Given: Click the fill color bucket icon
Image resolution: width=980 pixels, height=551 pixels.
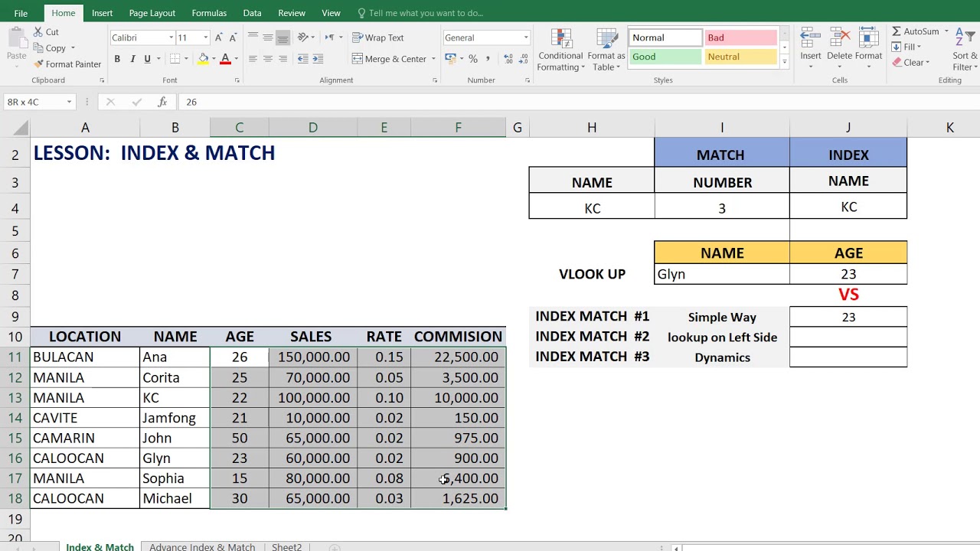Looking at the screenshot, I should click(203, 59).
